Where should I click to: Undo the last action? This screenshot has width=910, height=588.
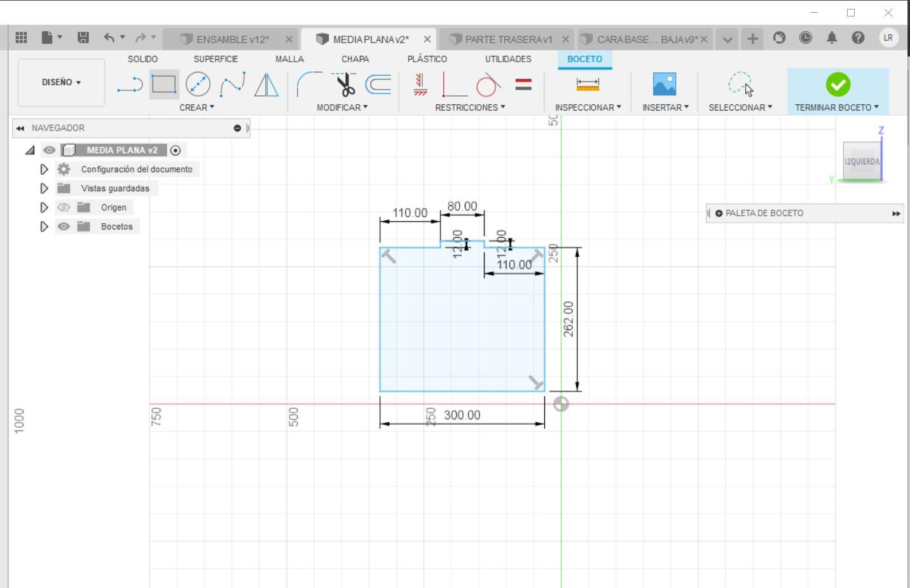coord(110,38)
